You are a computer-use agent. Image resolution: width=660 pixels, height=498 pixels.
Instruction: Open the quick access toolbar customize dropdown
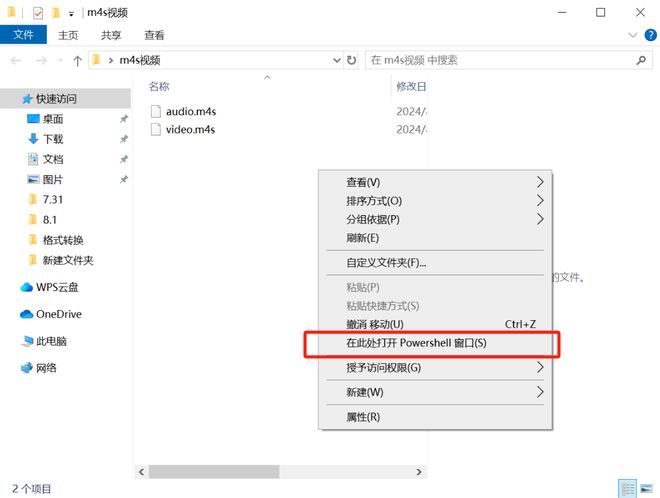point(71,13)
